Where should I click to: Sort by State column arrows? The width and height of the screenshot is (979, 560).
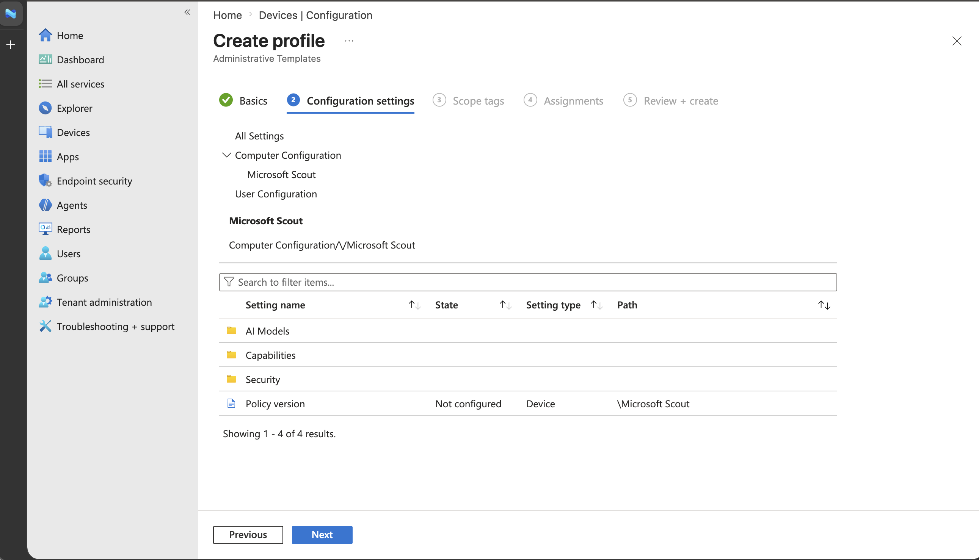pos(505,305)
